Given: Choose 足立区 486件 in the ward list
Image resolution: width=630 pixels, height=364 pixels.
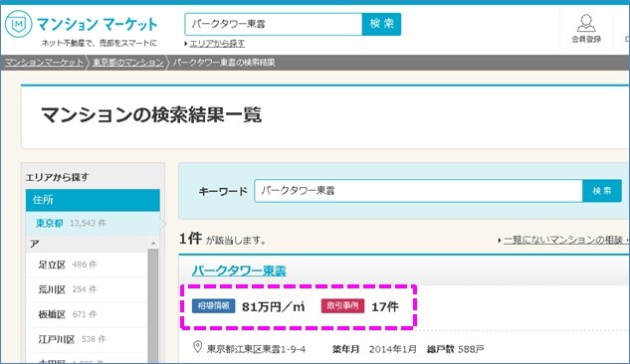Looking at the screenshot, I should (87, 265).
